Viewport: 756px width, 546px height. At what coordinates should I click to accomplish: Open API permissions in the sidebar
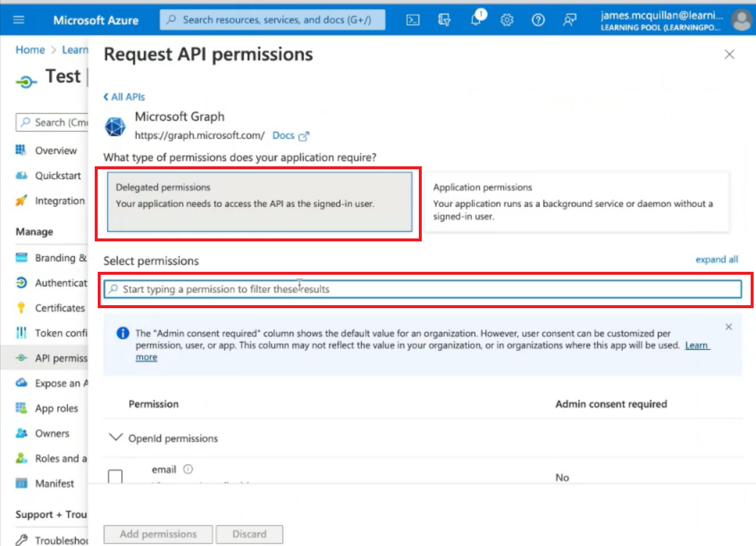(x=60, y=358)
